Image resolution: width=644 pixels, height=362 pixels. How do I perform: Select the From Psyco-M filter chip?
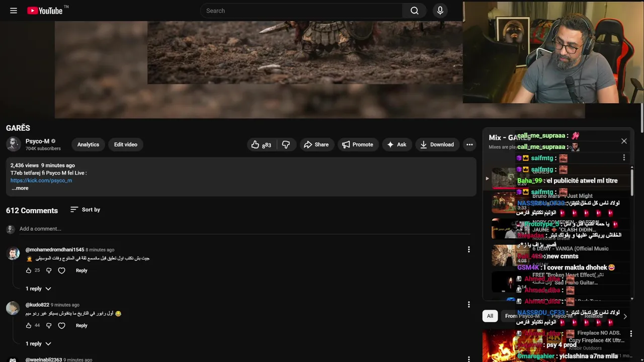[522, 316]
